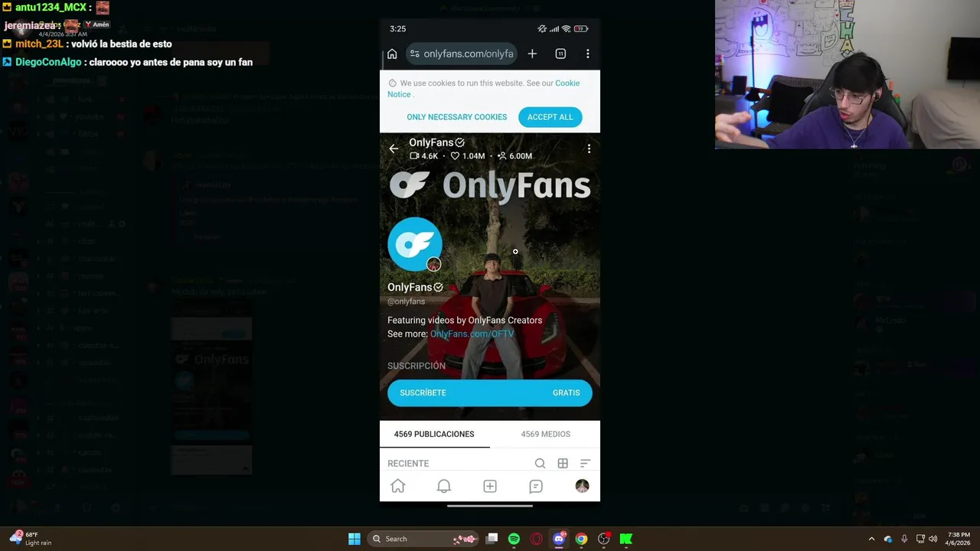
Task: Click the Suscríbete Gratis button
Action: tap(490, 393)
